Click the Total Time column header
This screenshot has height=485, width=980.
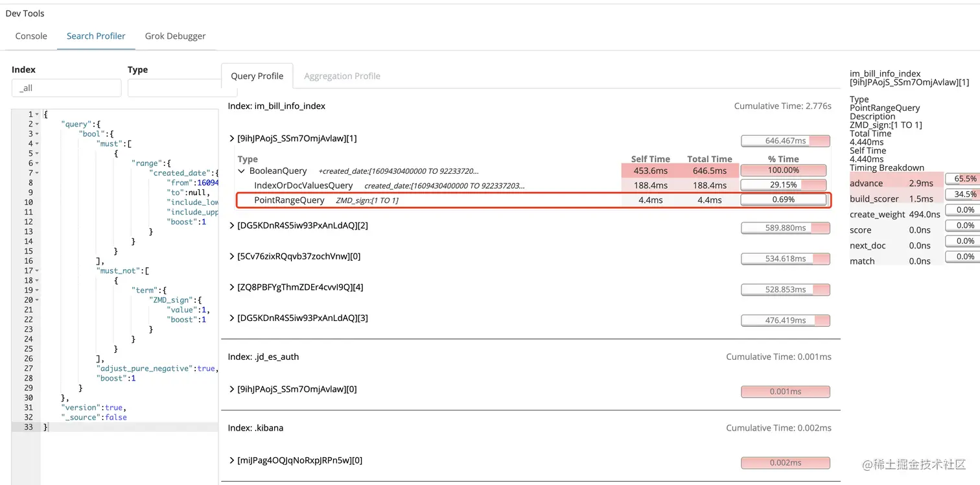click(x=710, y=159)
